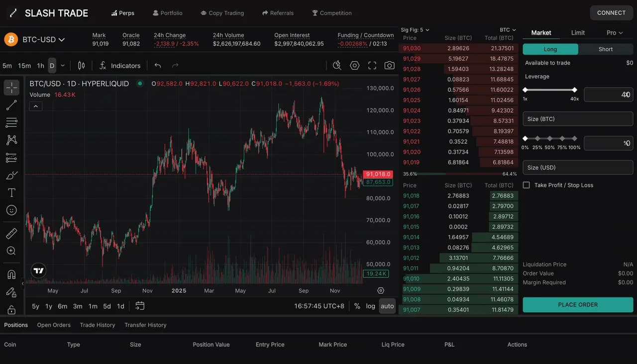Screen dimensions: 637x364
Task: Click the PLACE ORDER button
Action: click(x=578, y=305)
